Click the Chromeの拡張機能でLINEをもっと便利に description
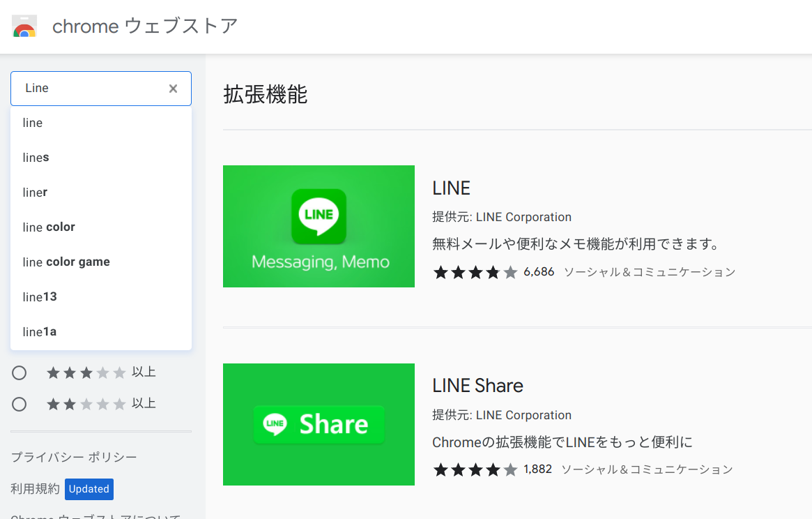The height and width of the screenshot is (519, 812). (x=562, y=442)
